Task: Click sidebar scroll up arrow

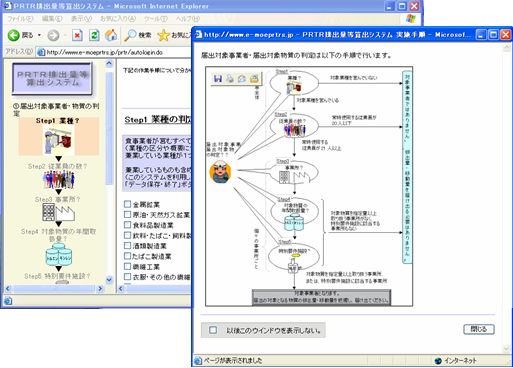Action: pyautogui.click(x=109, y=63)
